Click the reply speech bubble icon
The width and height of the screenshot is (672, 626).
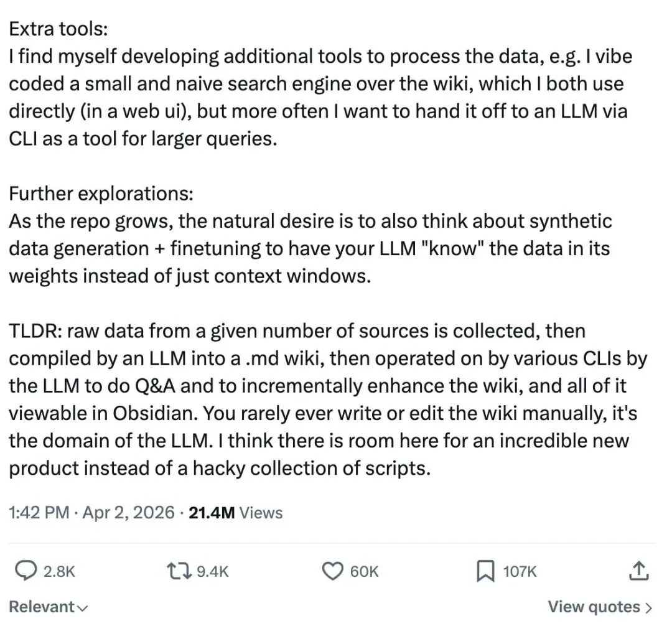(x=26, y=571)
